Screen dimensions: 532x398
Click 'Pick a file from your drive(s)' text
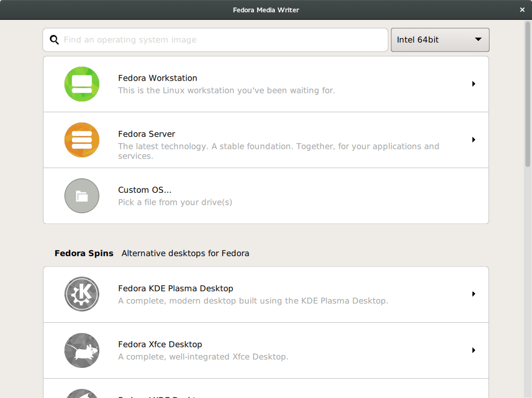click(175, 202)
